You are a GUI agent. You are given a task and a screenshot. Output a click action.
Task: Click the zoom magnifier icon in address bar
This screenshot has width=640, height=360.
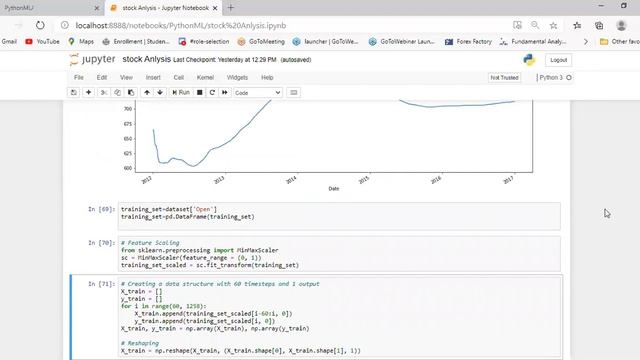coord(535,25)
